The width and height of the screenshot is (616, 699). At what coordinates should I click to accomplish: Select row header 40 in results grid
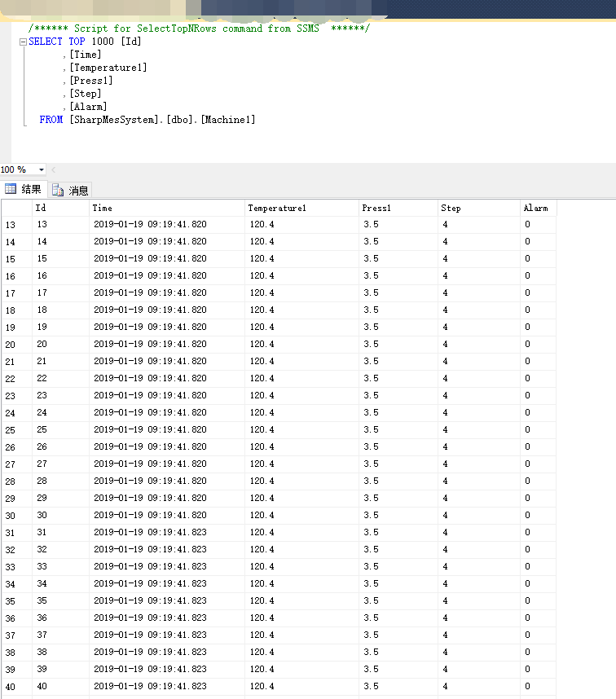16,687
